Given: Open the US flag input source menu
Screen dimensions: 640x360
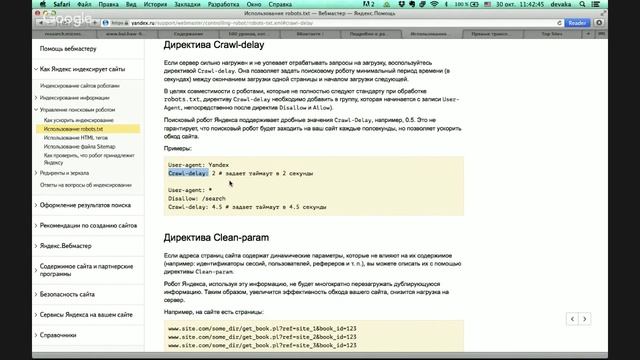Looking at the screenshot, I should [487, 4].
